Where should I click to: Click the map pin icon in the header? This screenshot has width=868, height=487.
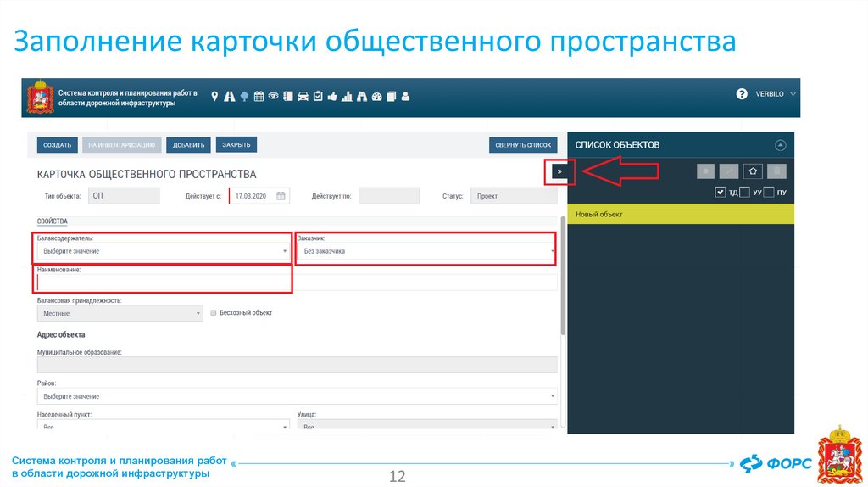[x=214, y=97]
